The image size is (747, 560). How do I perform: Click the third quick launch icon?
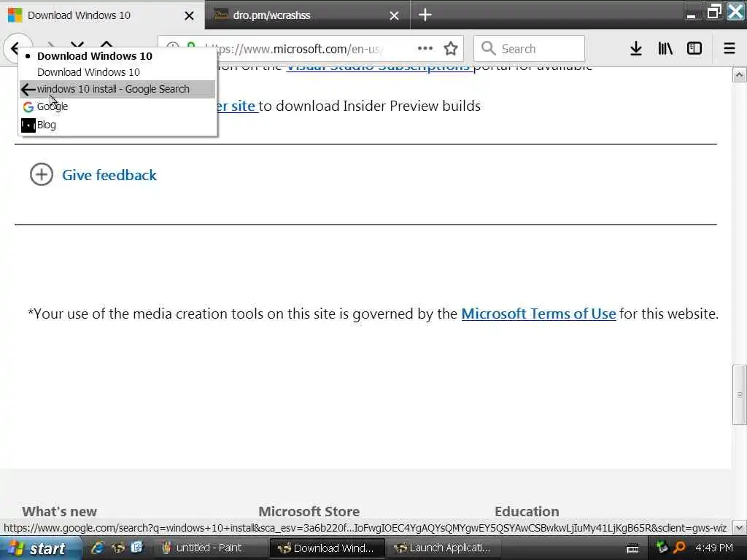(x=136, y=548)
